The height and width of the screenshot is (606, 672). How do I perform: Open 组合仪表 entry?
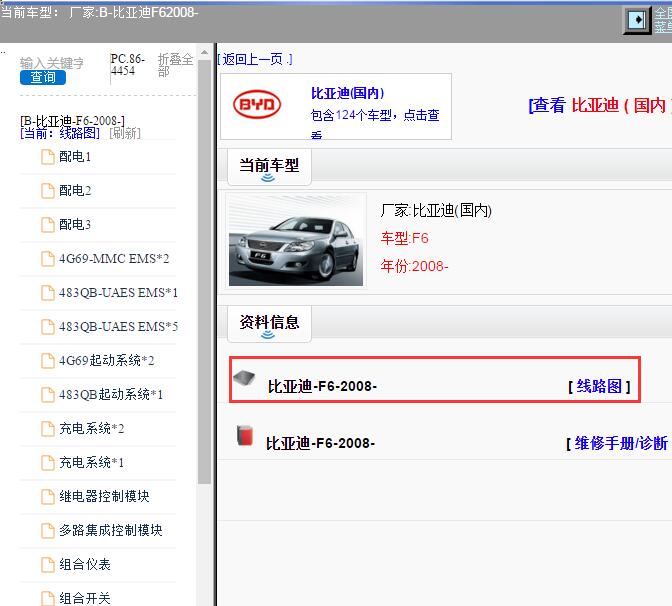click(85, 564)
